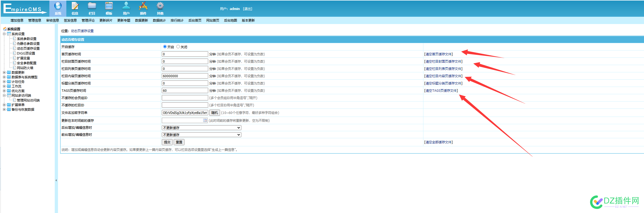Open 增加信息 in the shortcut menu
The width and height of the screenshot is (644, 213).
tap(17, 21)
